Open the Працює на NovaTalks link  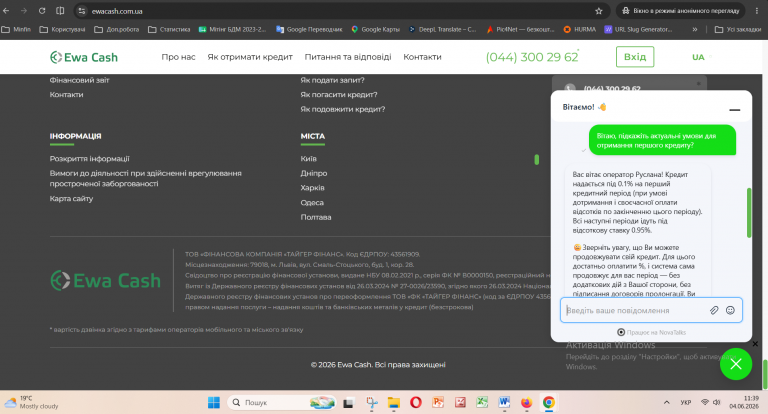click(651, 332)
